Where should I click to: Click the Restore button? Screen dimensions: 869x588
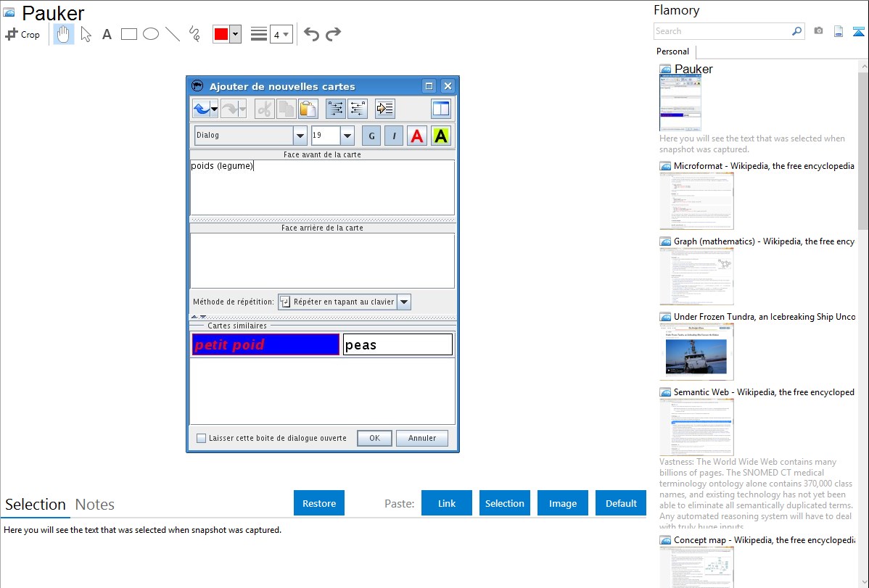click(x=319, y=503)
